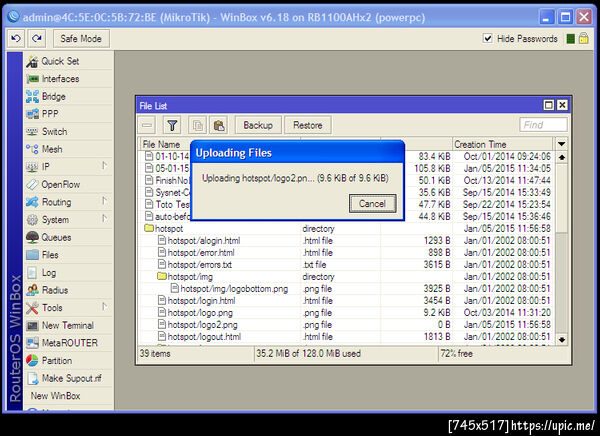
Task: Select hotspot/error.html file
Action: coord(346,253)
